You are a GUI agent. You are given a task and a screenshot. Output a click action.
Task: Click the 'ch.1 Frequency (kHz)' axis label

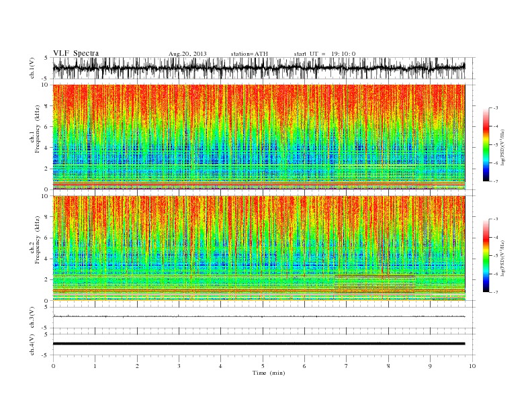point(36,129)
